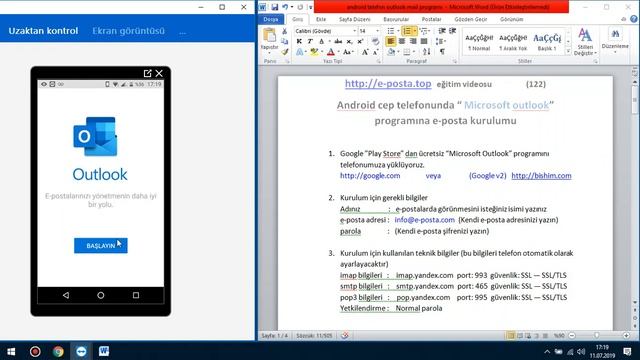Apply yellow text highlight color
The image size is (640, 360).
pyautogui.click(x=313, y=52)
